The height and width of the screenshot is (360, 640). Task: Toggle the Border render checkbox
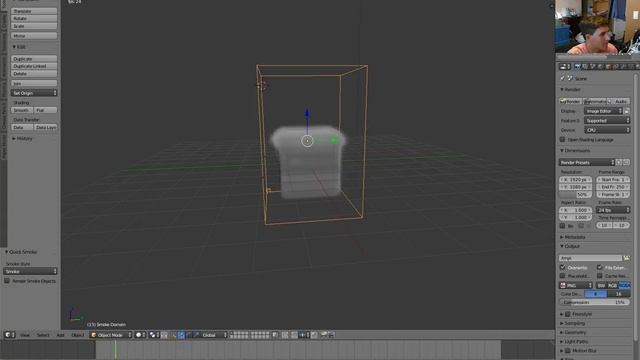pyautogui.click(x=562, y=226)
